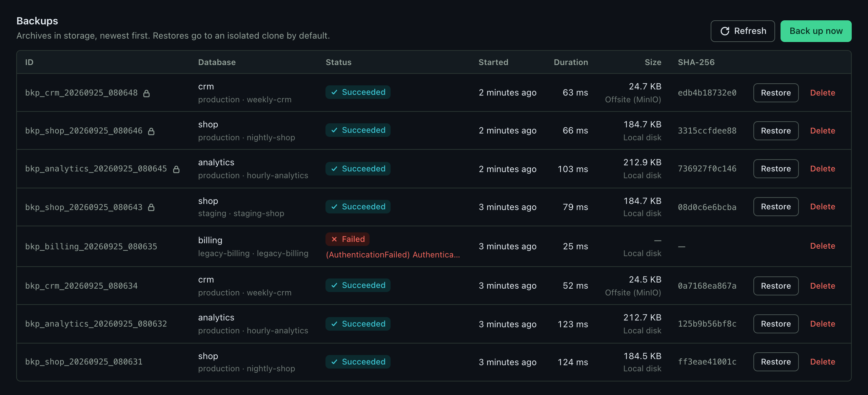Restore backup with SHA ff3eae41001c
This screenshot has height=395, width=868.
[x=776, y=362]
